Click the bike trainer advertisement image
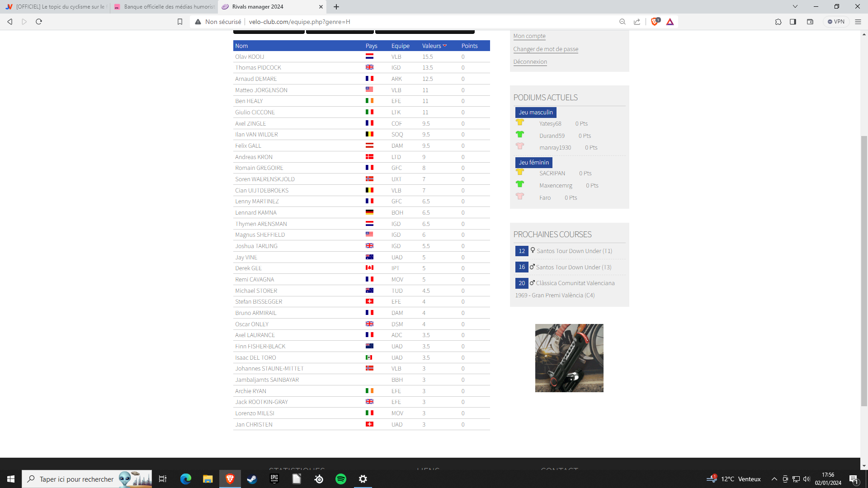Image resolution: width=868 pixels, height=488 pixels. point(569,358)
